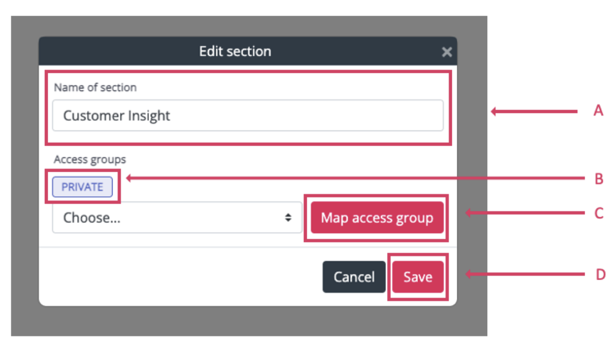Image resolution: width=614 pixels, height=364 pixels.
Task: Click the annotation letter D
Action: click(x=600, y=274)
